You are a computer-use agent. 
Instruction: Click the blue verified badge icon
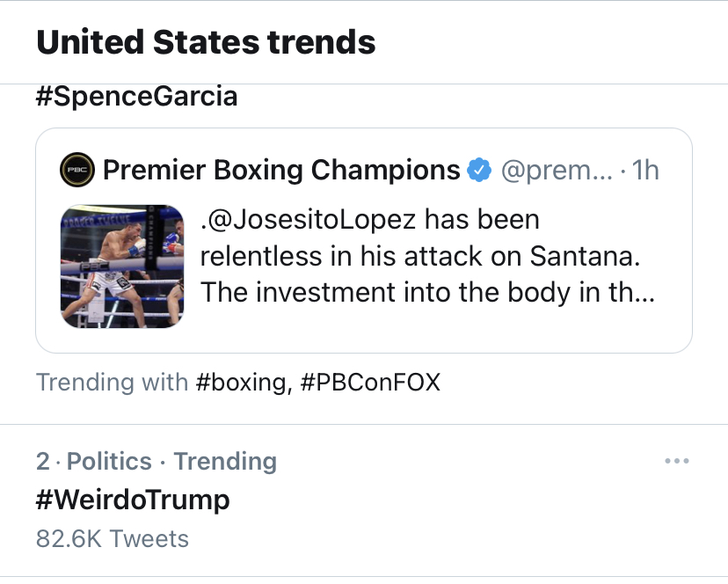click(479, 170)
